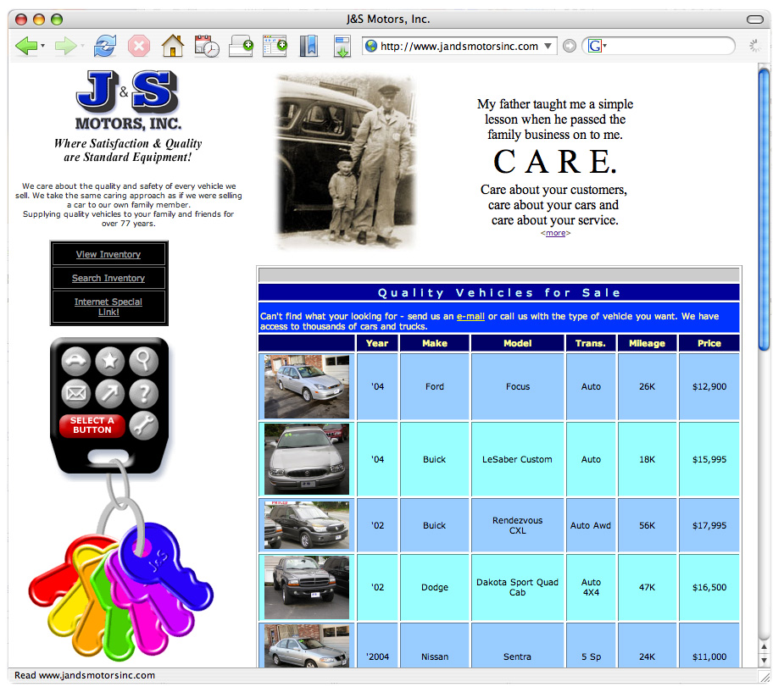Click the vertical scrollbar thumb
Image resolution: width=784 pixels, height=698 pixels.
[x=764, y=208]
